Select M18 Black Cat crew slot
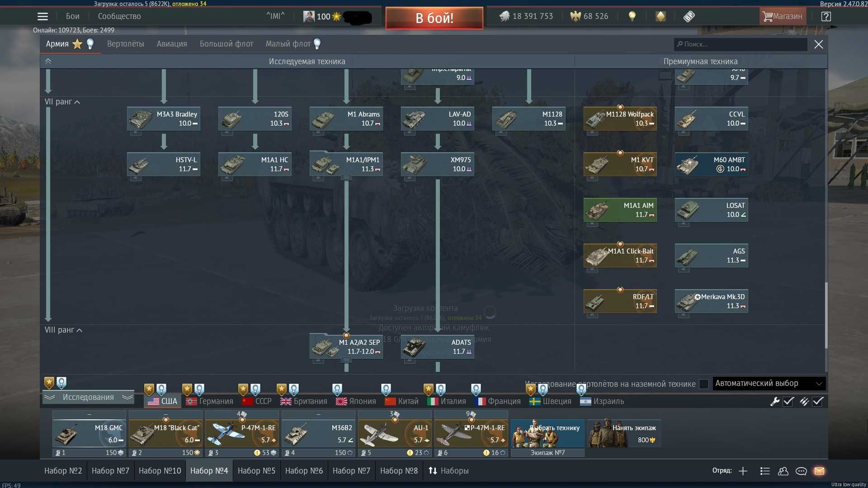Image resolution: width=868 pixels, height=488 pixels. pos(165,434)
